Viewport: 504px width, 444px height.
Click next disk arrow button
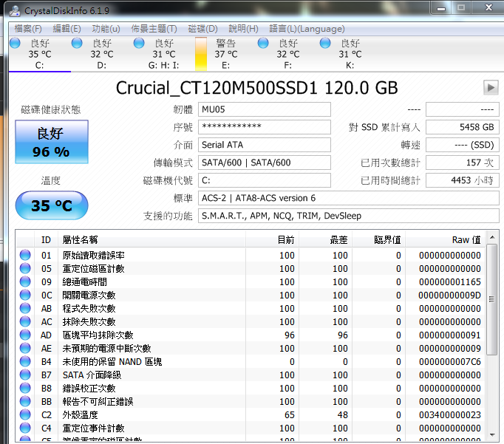[x=491, y=87]
